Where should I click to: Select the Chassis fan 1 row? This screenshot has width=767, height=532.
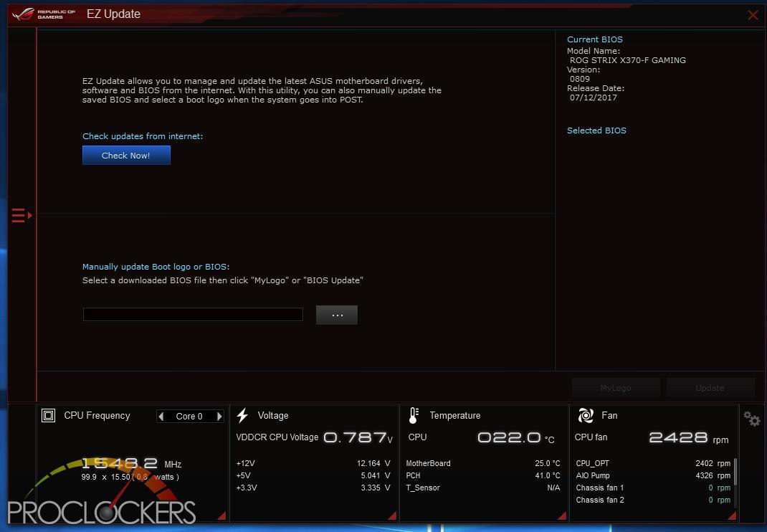(x=653, y=488)
